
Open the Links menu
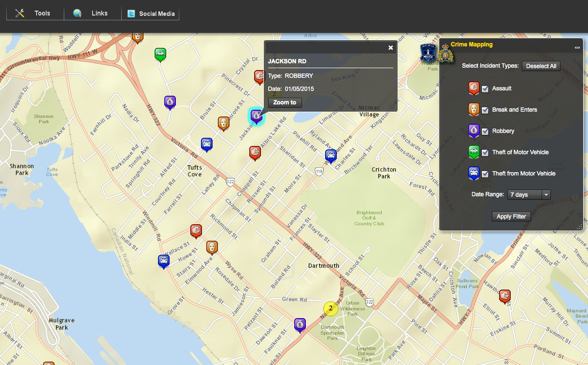point(92,13)
